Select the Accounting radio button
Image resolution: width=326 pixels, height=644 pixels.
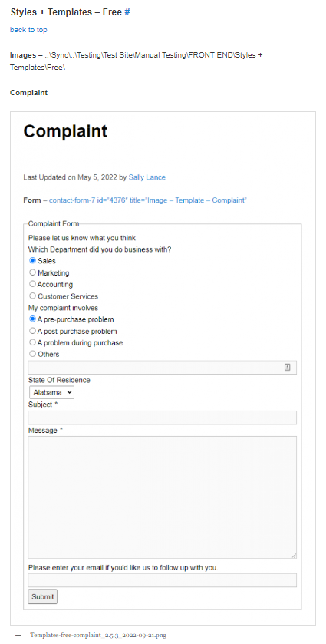click(x=32, y=284)
